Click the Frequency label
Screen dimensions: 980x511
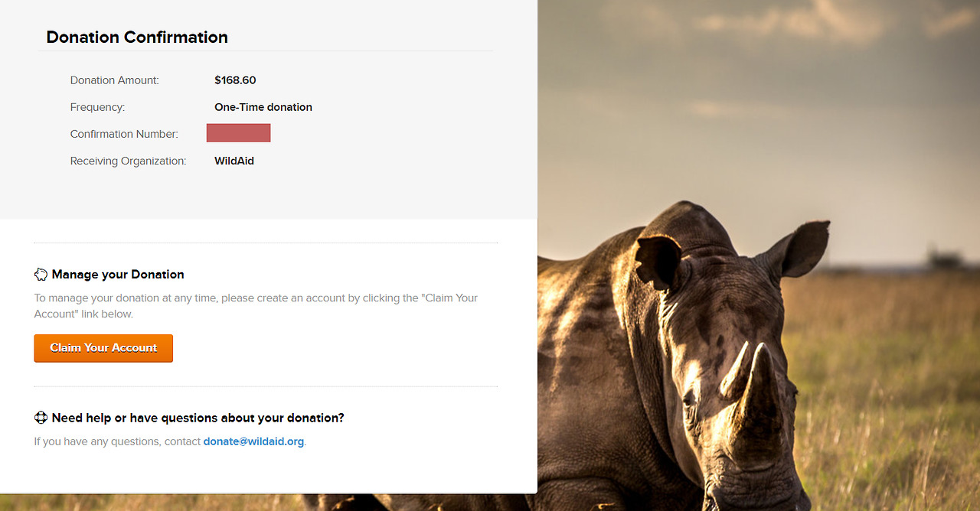pyautogui.click(x=97, y=107)
